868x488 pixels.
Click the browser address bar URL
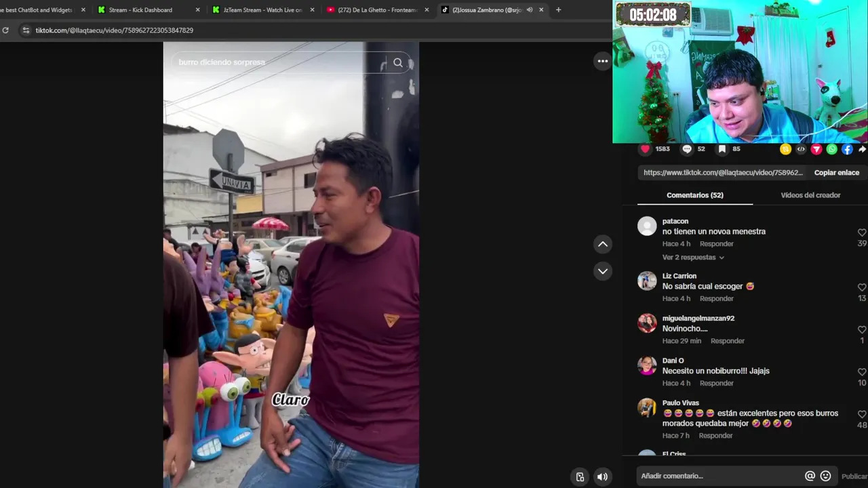(x=114, y=30)
